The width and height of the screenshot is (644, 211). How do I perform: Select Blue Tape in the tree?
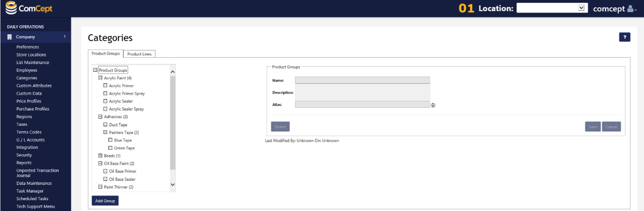pyautogui.click(x=123, y=141)
